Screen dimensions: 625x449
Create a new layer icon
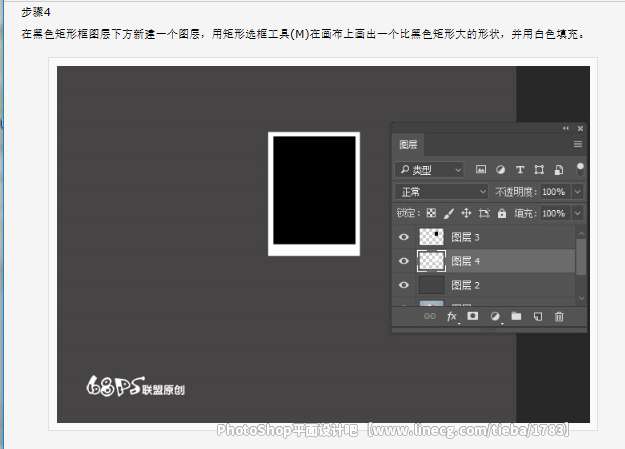point(538,317)
